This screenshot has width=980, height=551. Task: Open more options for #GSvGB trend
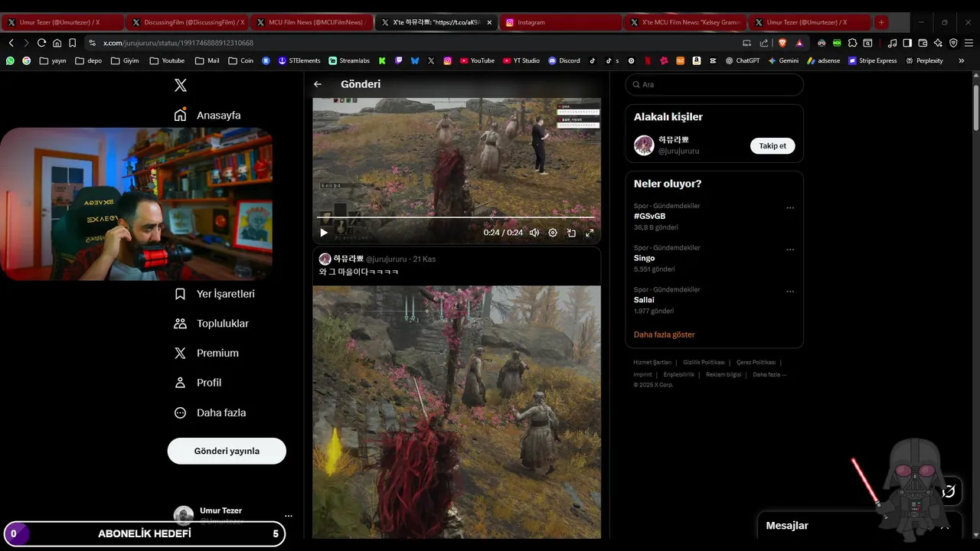click(790, 207)
